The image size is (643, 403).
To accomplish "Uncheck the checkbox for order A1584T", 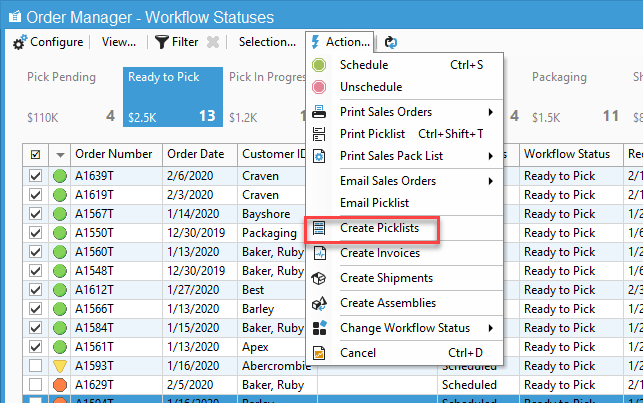I will (x=36, y=328).
